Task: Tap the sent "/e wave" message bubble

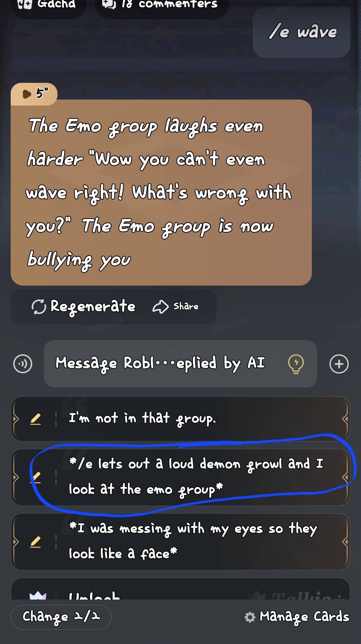Action: point(302,32)
